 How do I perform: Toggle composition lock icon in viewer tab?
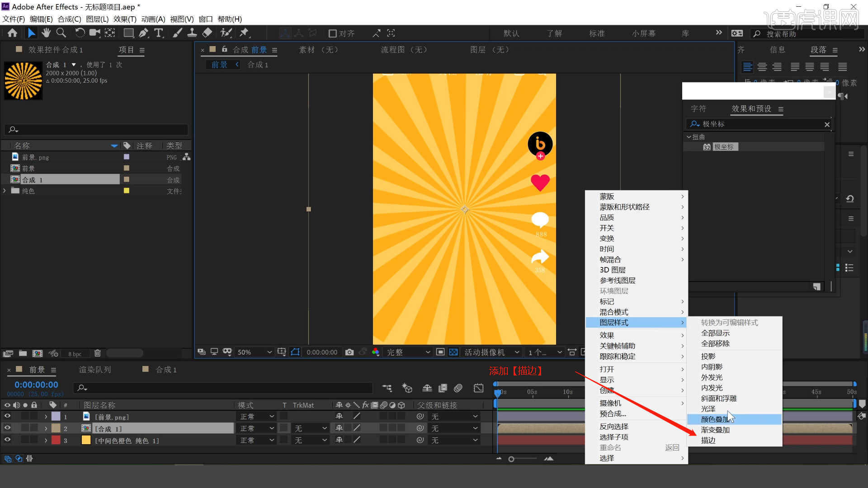coord(224,49)
